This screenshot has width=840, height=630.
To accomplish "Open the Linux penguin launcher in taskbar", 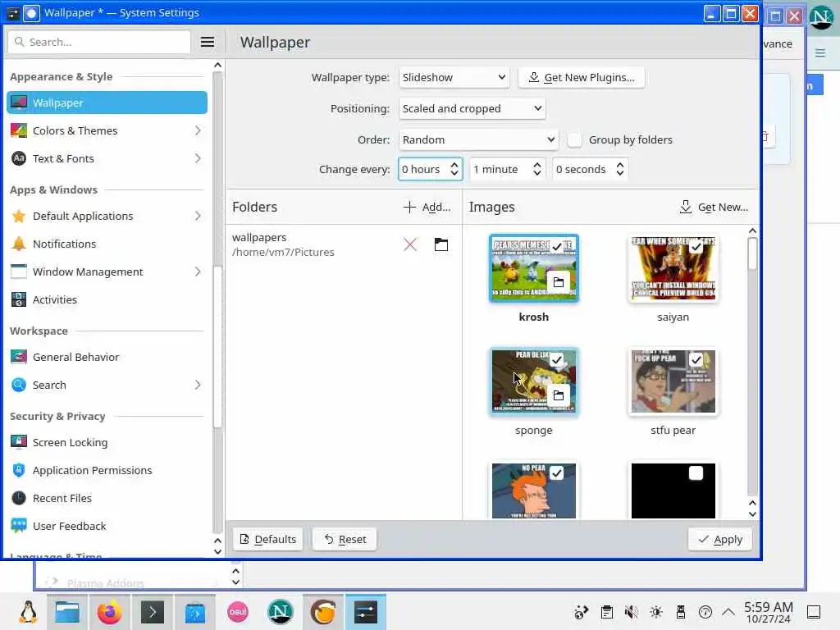I will point(27,612).
